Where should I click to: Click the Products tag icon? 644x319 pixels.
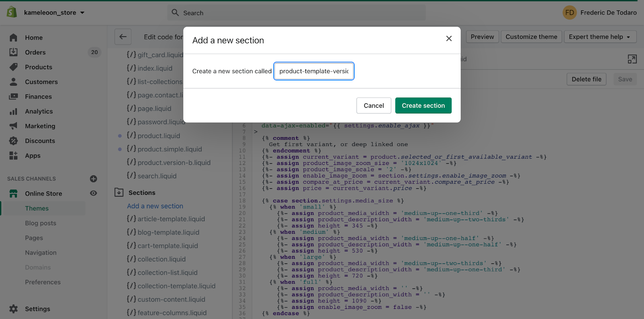[13, 67]
